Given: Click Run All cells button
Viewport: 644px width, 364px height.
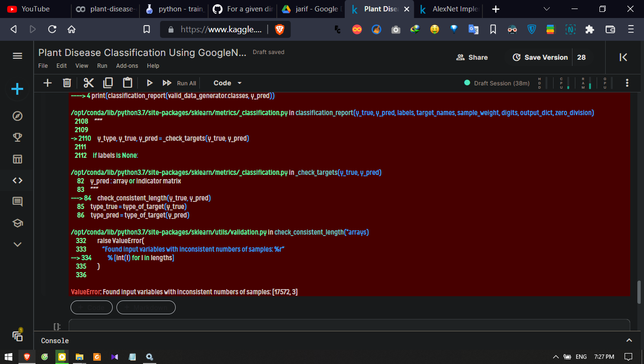Looking at the screenshot, I should (x=179, y=83).
